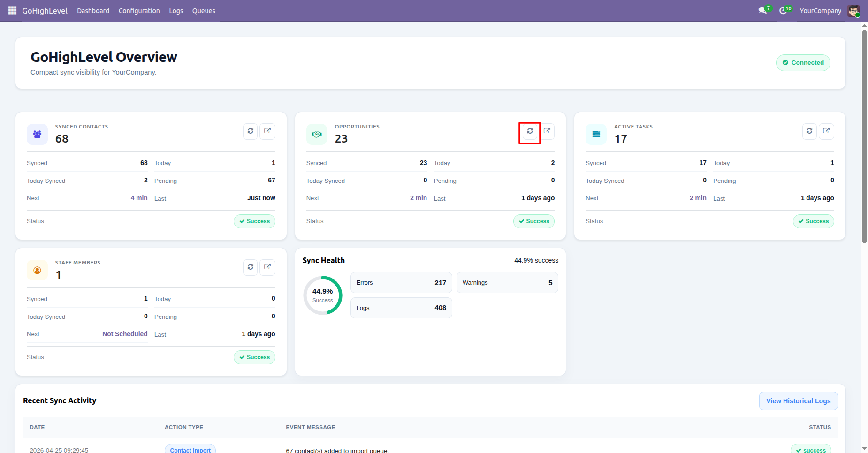This screenshot has height=453, width=868.
Task: Click the Connected status badge
Action: click(803, 63)
